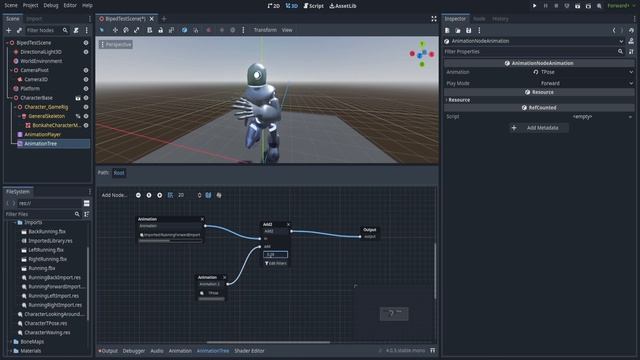Click the first Animation node's progress bar
640x360 pixels.
pyautogui.click(x=170, y=241)
